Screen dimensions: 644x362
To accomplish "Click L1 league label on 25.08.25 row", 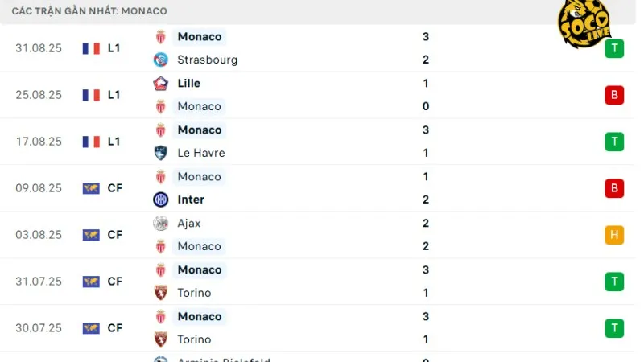I will click(x=114, y=95).
